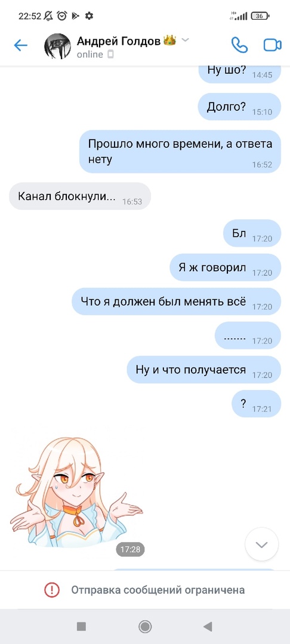Tap the 'Я ж говорил' message bubble
Screen dimensions: 290x644
click(x=225, y=267)
